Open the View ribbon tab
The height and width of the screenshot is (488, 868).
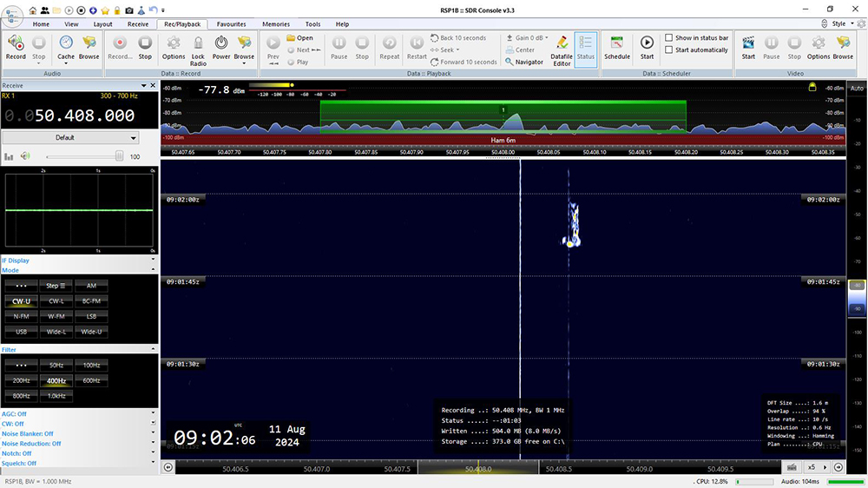tap(71, 24)
